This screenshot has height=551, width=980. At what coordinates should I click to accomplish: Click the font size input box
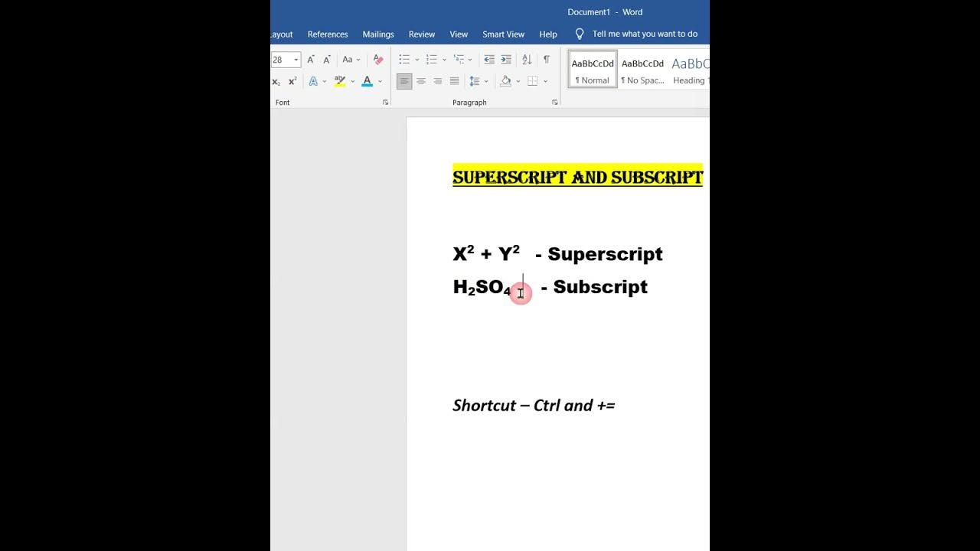[281, 60]
